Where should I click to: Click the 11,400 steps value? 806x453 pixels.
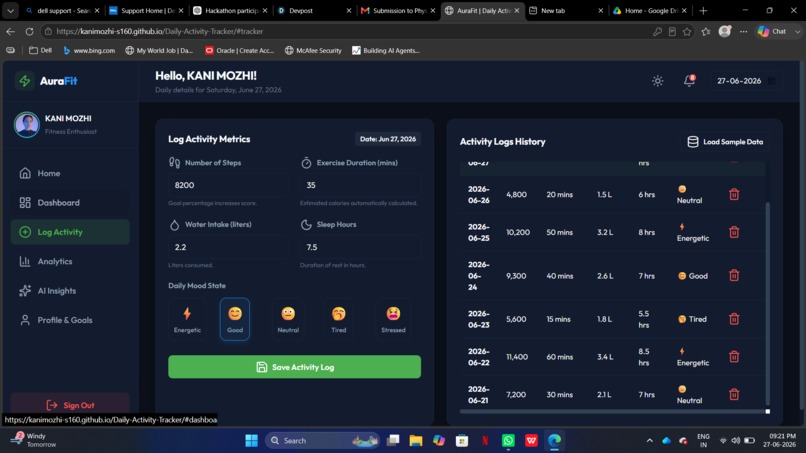[517, 357]
